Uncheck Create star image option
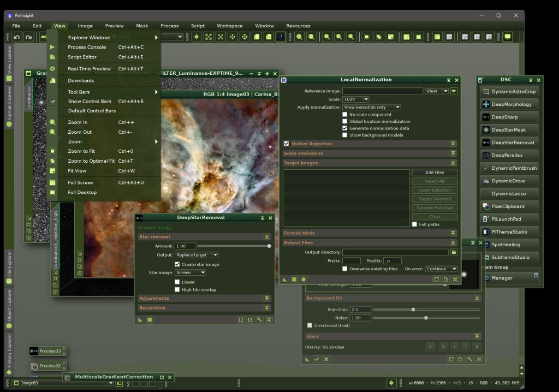Image resolution: width=559 pixels, height=392 pixels. point(177,264)
